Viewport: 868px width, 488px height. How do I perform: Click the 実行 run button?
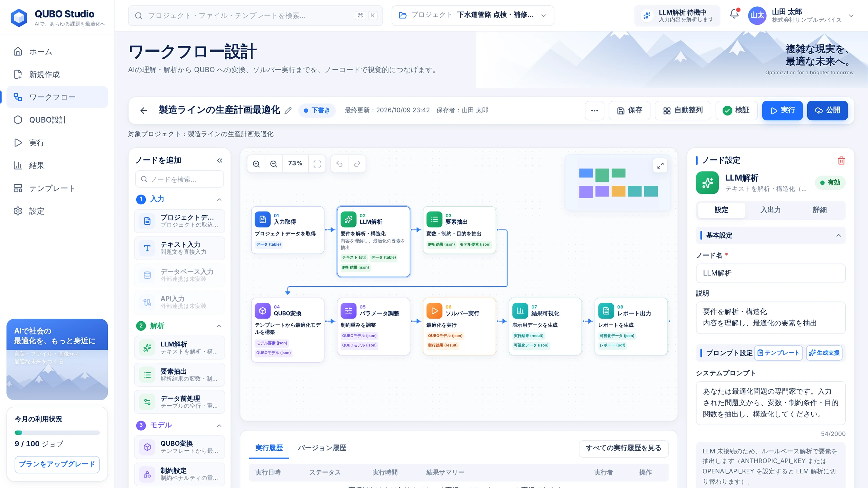pyautogui.click(x=782, y=110)
